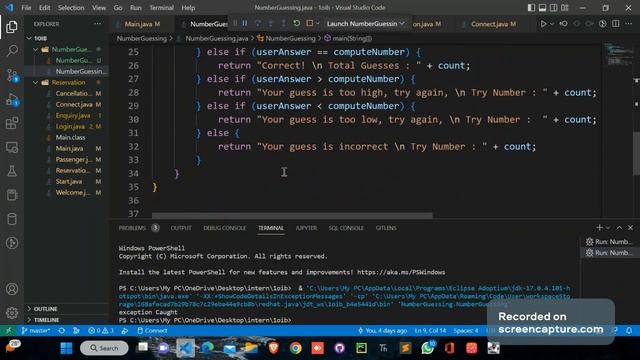
Task: Open Run and Debug view
Action: pyautogui.click(x=12, y=99)
